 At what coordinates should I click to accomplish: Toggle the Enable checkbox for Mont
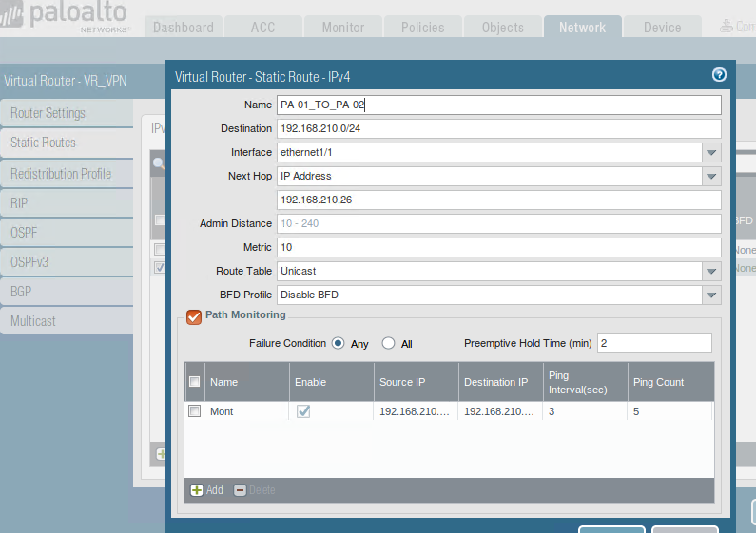click(303, 411)
